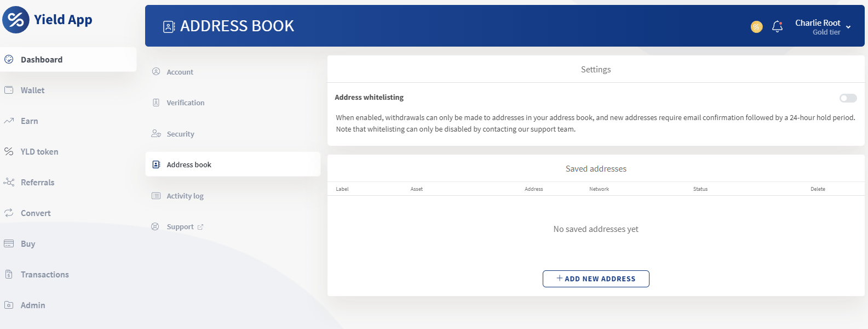The height and width of the screenshot is (329, 868).
Task: Click the Referrals network icon
Action: (x=9, y=182)
